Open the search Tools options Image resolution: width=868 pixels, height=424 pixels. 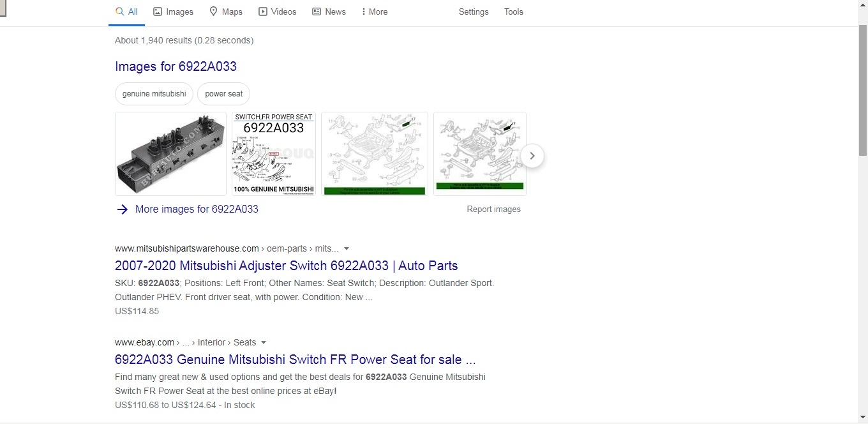coord(513,11)
